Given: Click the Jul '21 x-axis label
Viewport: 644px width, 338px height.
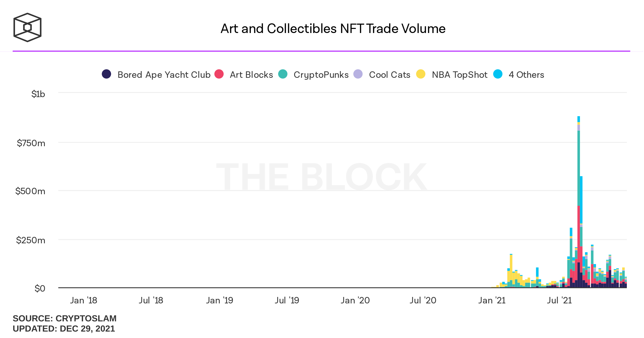Looking at the screenshot, I should [559, 300].
